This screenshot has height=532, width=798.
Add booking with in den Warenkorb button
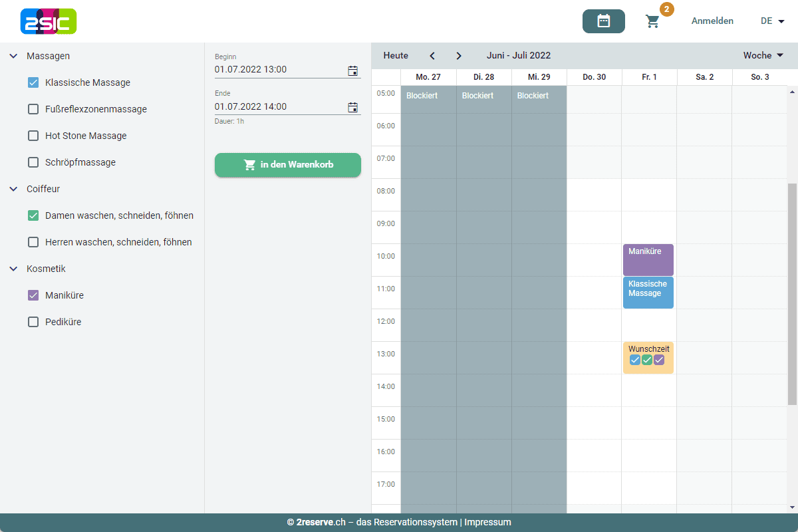pyautogui.click(x=287, y=165)
